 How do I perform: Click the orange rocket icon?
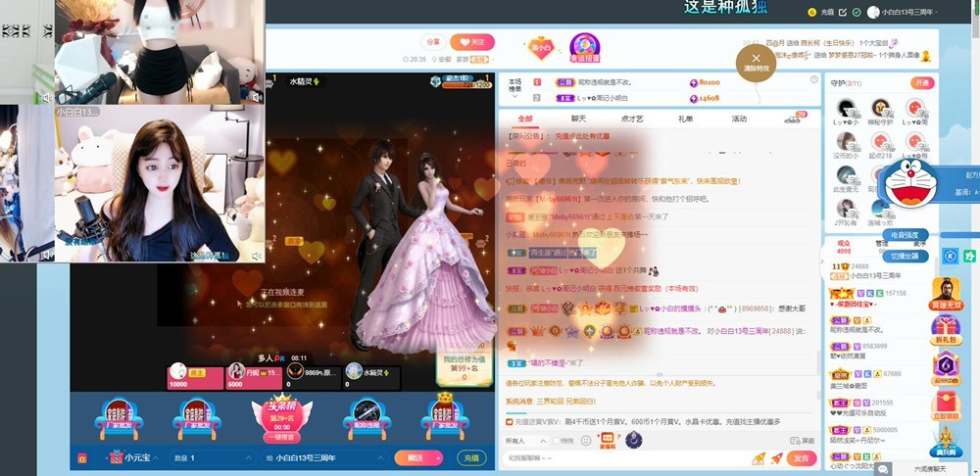click(x=759, y=458)
